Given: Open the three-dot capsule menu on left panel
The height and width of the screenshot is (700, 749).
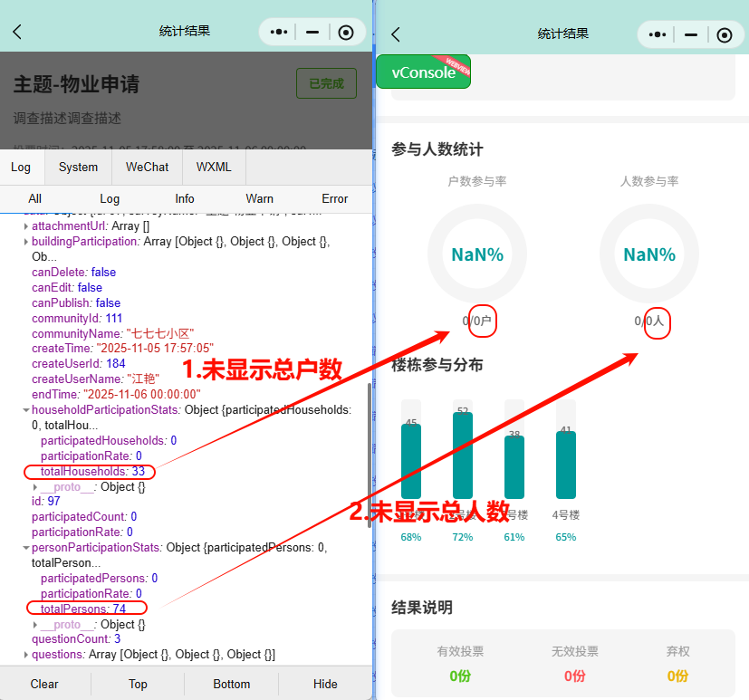Looking at the screenshot, I should [x=279, y=32].
